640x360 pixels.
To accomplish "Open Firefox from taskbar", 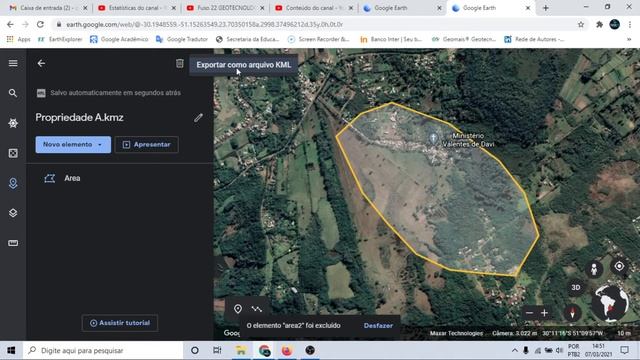I will click(287, 350).
